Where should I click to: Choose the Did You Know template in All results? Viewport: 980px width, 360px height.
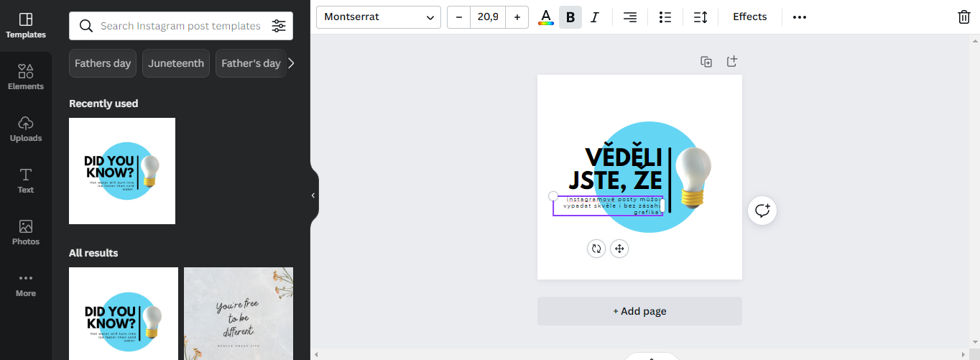(x=124, y=313)
